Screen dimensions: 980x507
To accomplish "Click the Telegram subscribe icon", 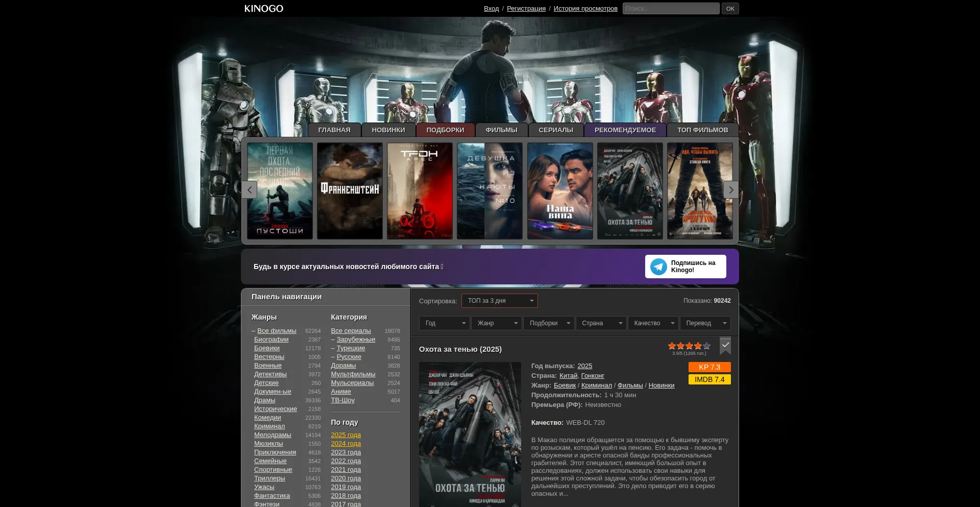I will click(658, 267).
